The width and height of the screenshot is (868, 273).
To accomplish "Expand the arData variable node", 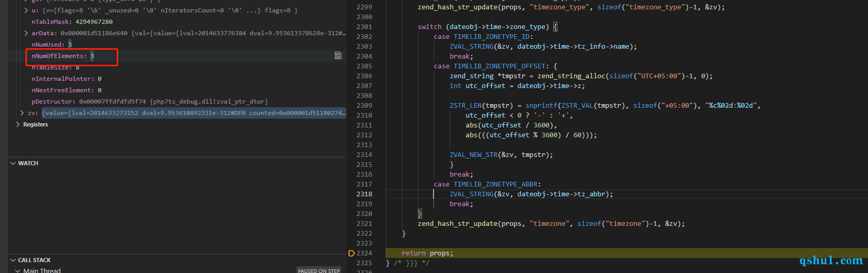I will pos(26,33).
